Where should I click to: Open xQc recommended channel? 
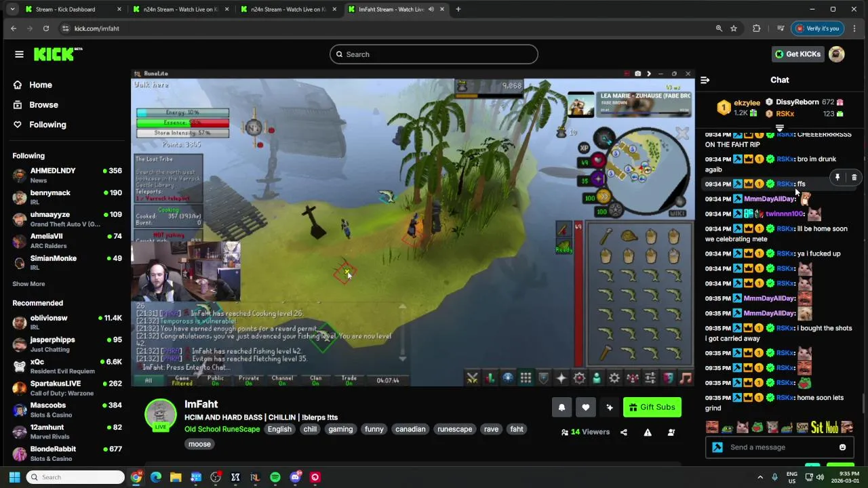(66, 366)
